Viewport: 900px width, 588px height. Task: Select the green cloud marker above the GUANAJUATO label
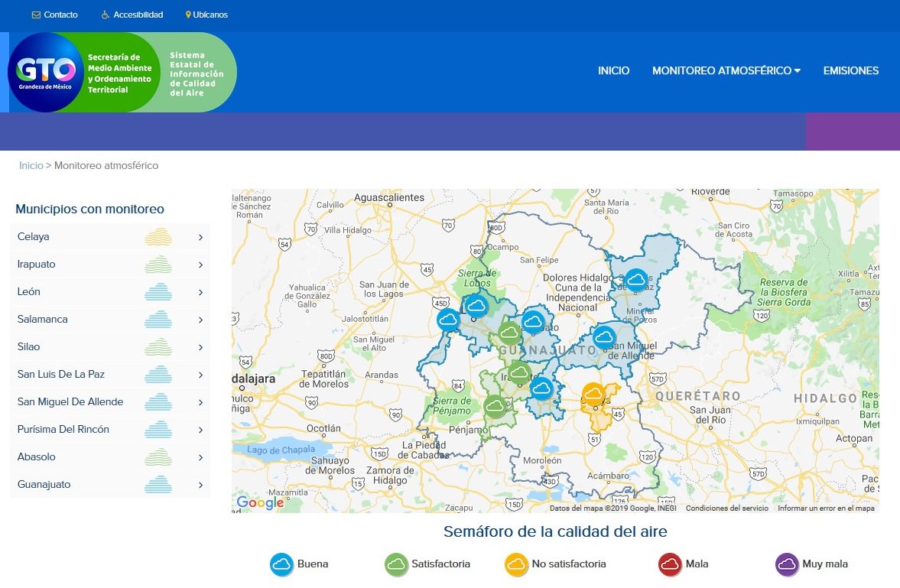(509, 333)
